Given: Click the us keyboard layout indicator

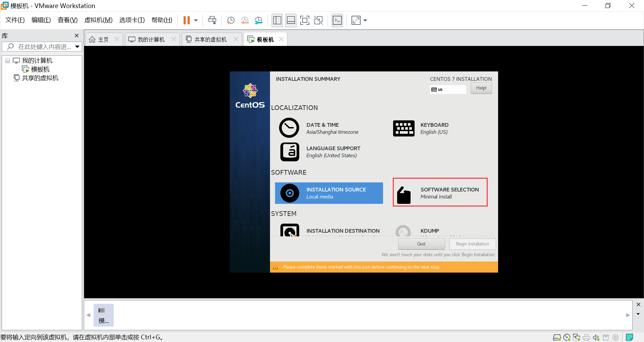Looking at the screenshot, I should coord(448,90).
